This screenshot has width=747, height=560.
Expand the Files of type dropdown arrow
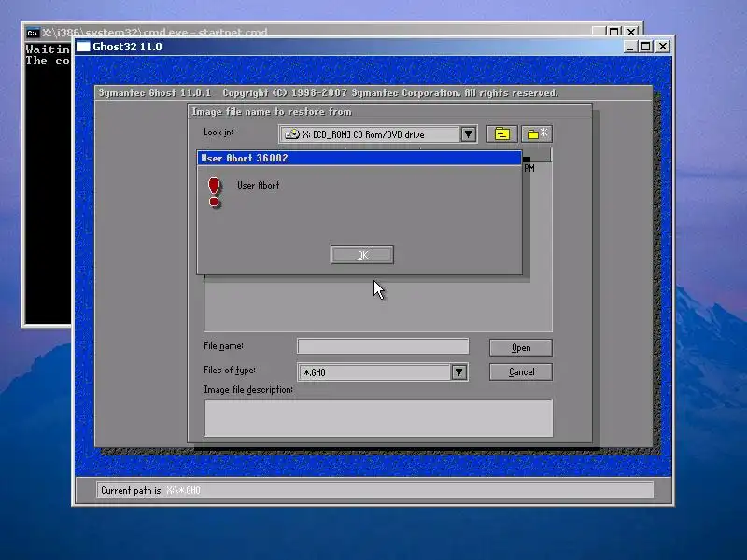click(x=458, y=371)
